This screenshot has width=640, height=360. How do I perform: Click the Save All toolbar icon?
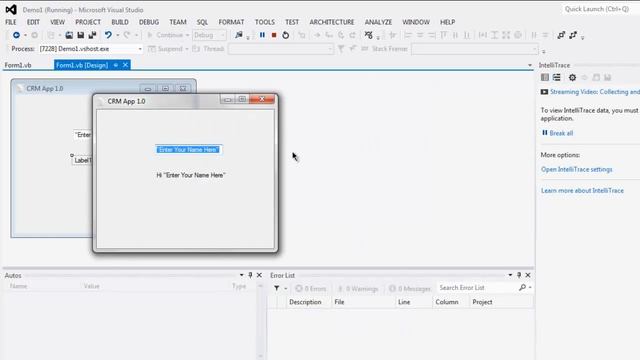92,35
